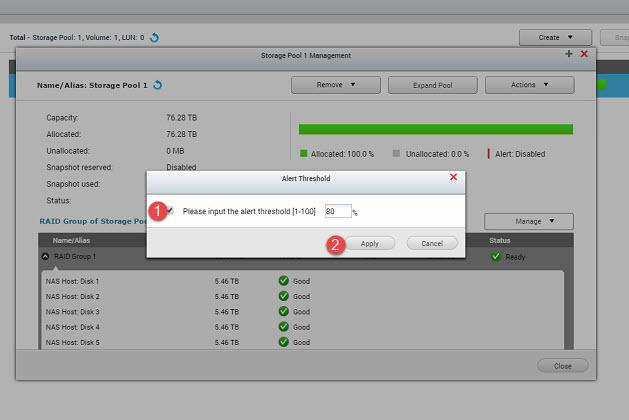Cancel the Alert Threshold dialog
The height and width of the screenshot is (420, 629).
click(x=432, y=243)
